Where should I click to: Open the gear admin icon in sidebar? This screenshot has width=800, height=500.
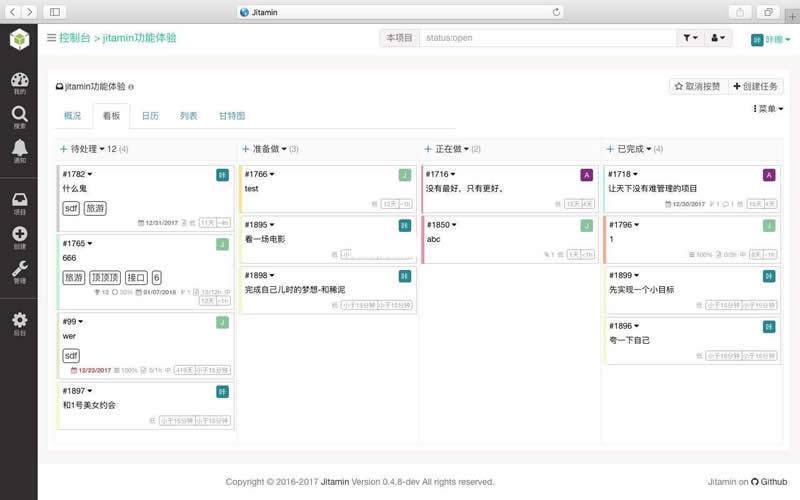coord(19,322)
